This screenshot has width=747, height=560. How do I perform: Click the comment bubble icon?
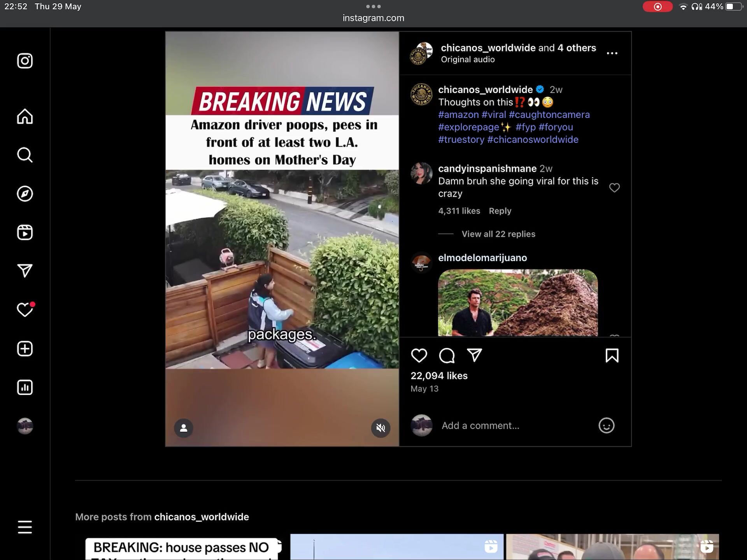447,355
